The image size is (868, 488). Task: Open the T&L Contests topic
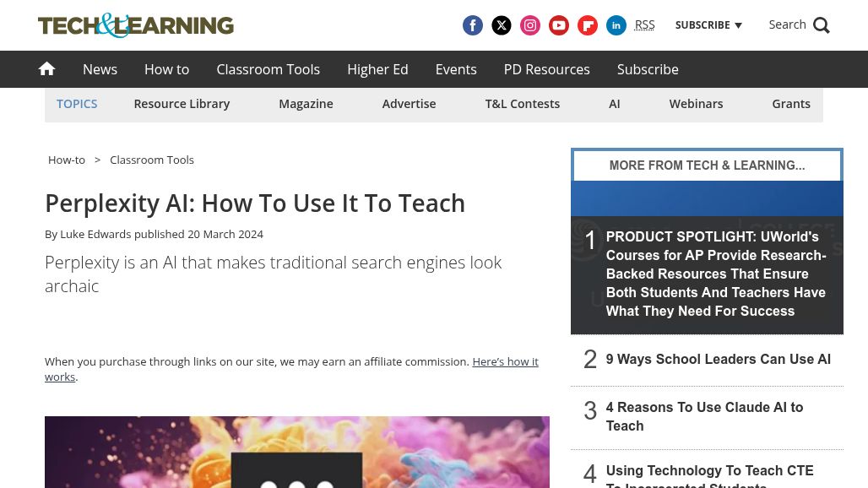tap(522, 104)
